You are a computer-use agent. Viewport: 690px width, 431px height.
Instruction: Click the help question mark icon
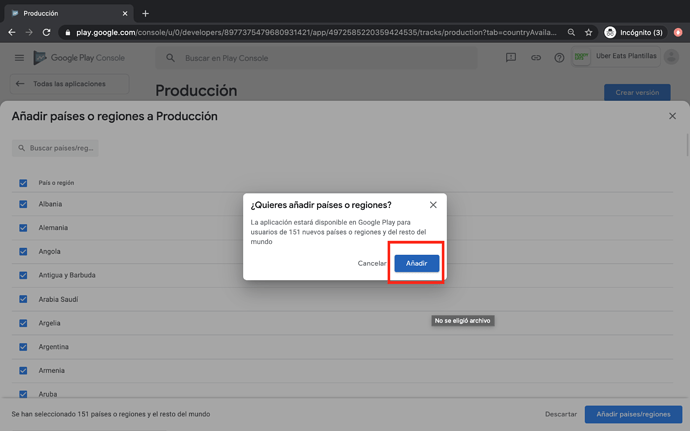click(559, 58)
